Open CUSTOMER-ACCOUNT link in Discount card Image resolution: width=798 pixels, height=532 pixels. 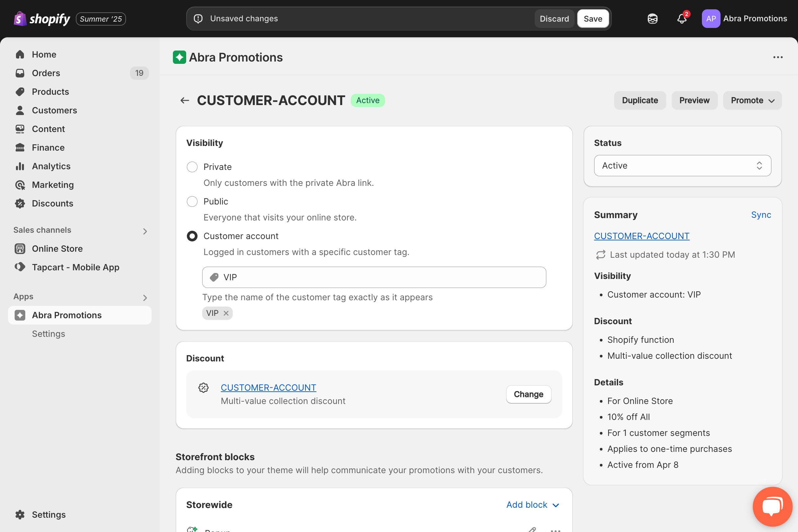pos(268,387)
